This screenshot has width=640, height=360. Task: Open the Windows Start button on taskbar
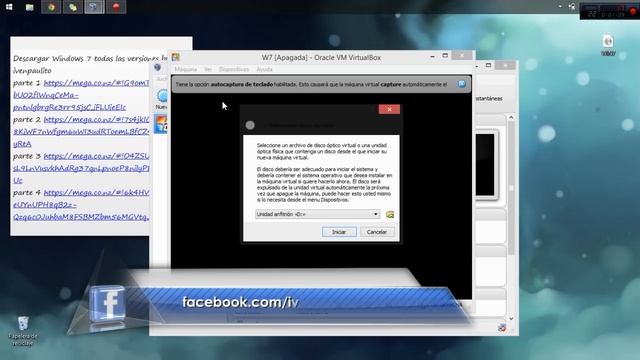(9, 7)
